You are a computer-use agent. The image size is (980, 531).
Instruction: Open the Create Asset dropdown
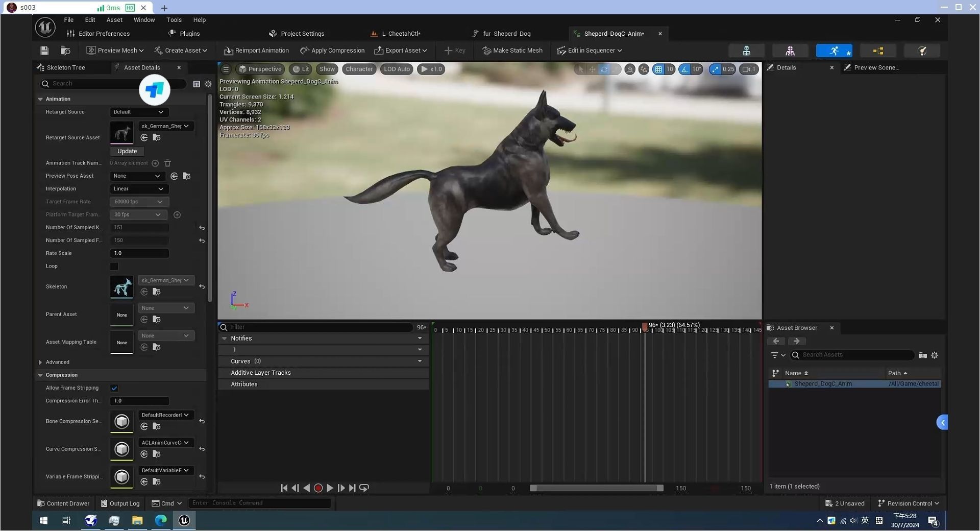point(181,51)
